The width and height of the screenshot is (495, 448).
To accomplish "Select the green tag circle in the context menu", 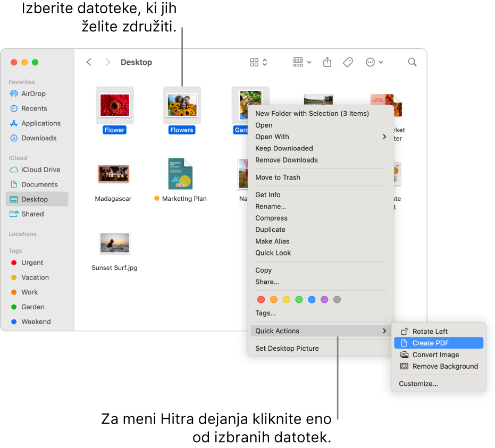I will (299, 299).
